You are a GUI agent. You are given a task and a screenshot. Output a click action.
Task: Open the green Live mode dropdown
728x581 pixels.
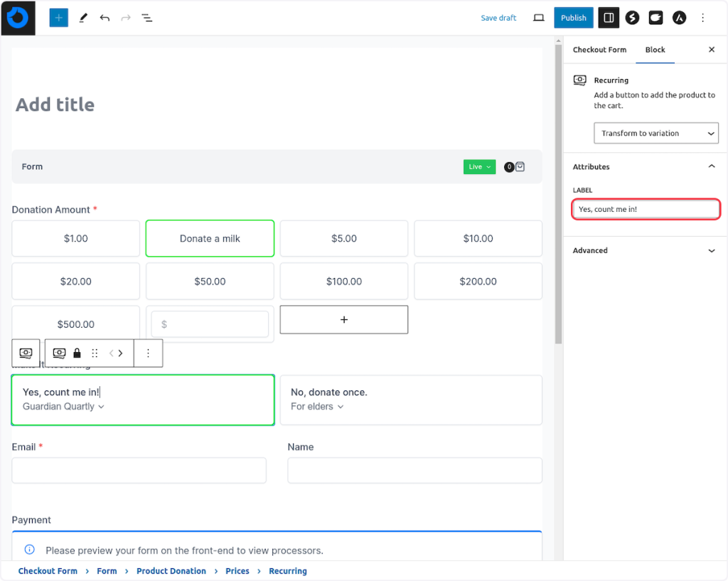[479, 166]
